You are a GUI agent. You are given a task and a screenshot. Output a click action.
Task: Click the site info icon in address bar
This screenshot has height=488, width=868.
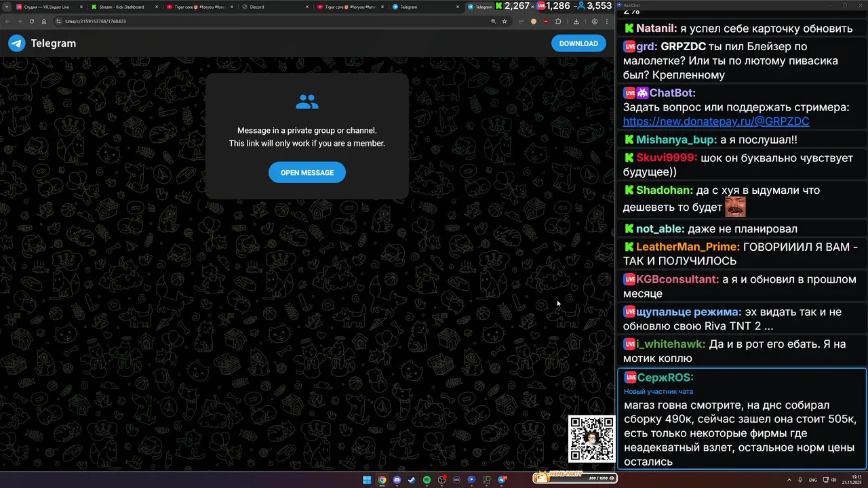(x=60, y=21)
